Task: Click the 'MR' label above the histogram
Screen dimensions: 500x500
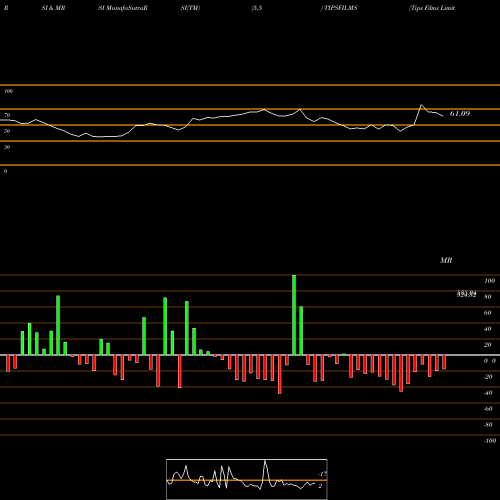Action: (x=446, y=260)
